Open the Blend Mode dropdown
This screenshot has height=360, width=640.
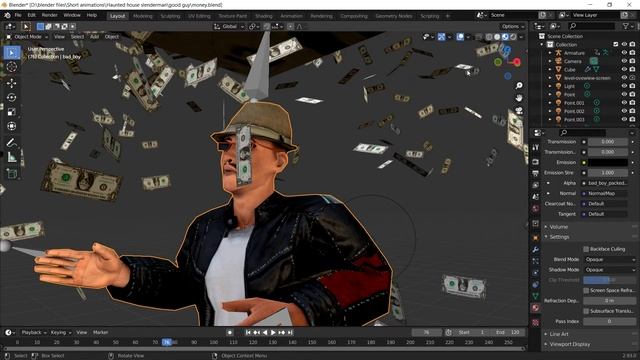(x=609, y=259)
